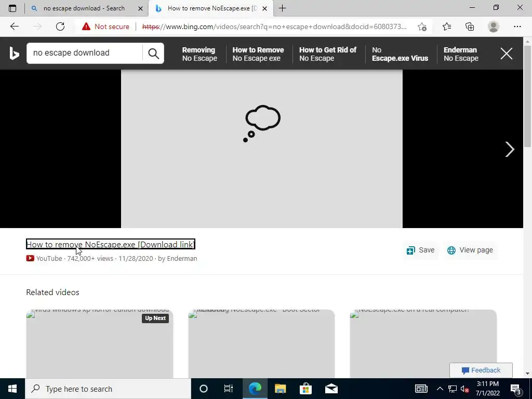This screenshot has height=399, width=532.
Task: Click the YouTube source icon
Action: pos(30,258)
